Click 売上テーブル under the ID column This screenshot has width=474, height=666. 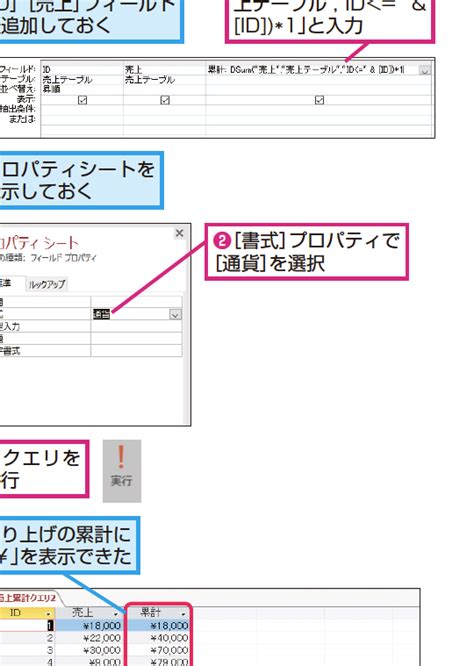(82, 79)
